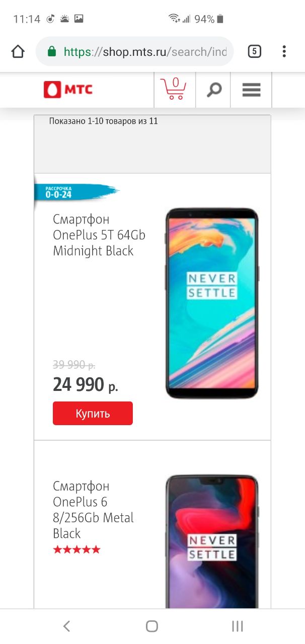Buy OnePlus 5T with Купить button
The height and width of the screenshot is (644, 305).
93,414
